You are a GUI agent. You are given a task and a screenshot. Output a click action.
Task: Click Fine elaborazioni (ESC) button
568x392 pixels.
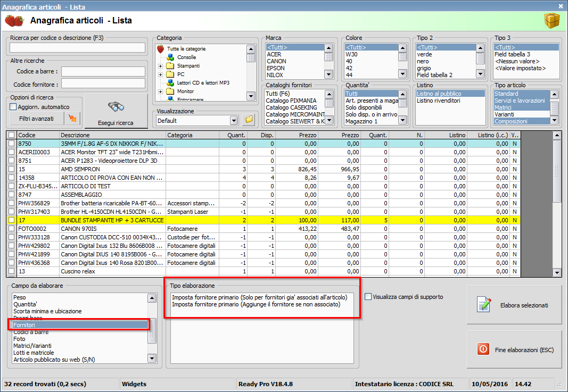coord(514,349)
